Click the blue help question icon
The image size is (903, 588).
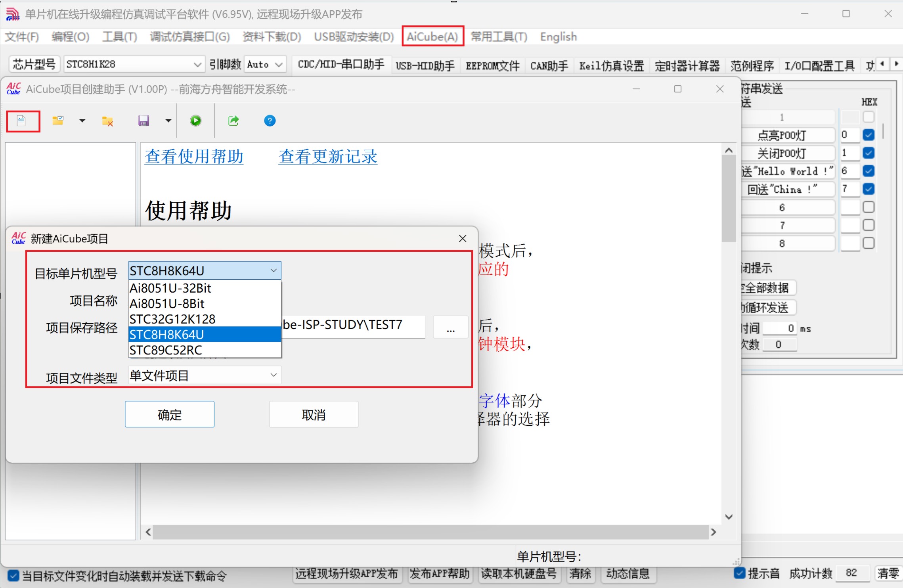[270, 121]
